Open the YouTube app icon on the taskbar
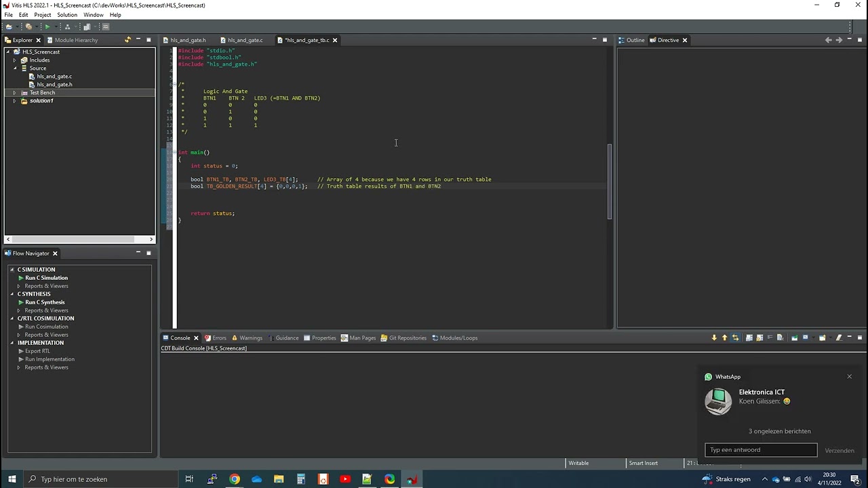Viewport: 868px width, 488px height. pyautogui.click(x=344, y=479)
